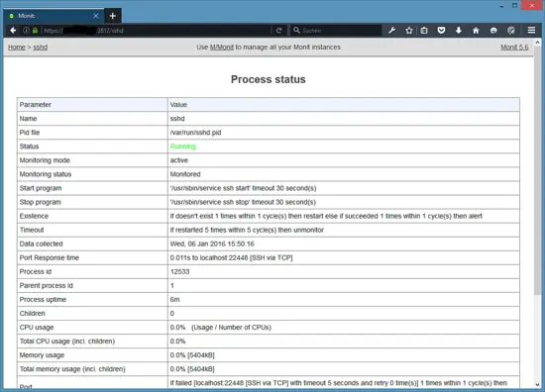Click the address bar URL field
The width and height of the screenshot is (545, 392).
(x=156, y=31)
